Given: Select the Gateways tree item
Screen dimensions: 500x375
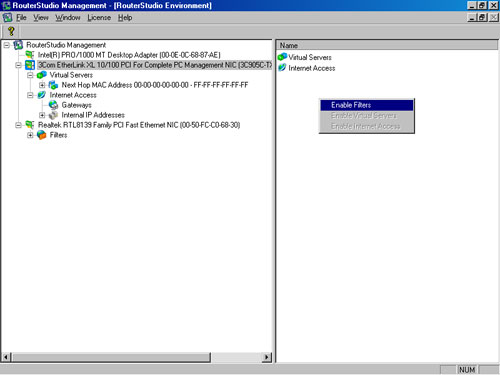Looking at the screenshot, I should [76, 105].
